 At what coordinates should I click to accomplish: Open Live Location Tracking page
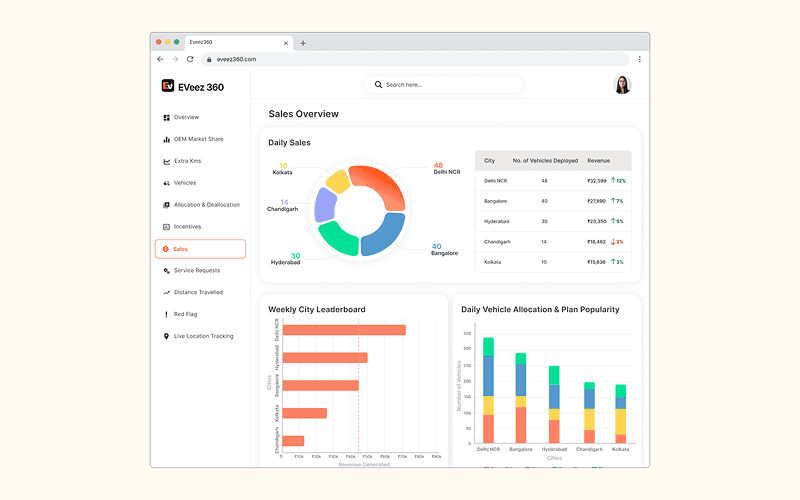point(204,336)
